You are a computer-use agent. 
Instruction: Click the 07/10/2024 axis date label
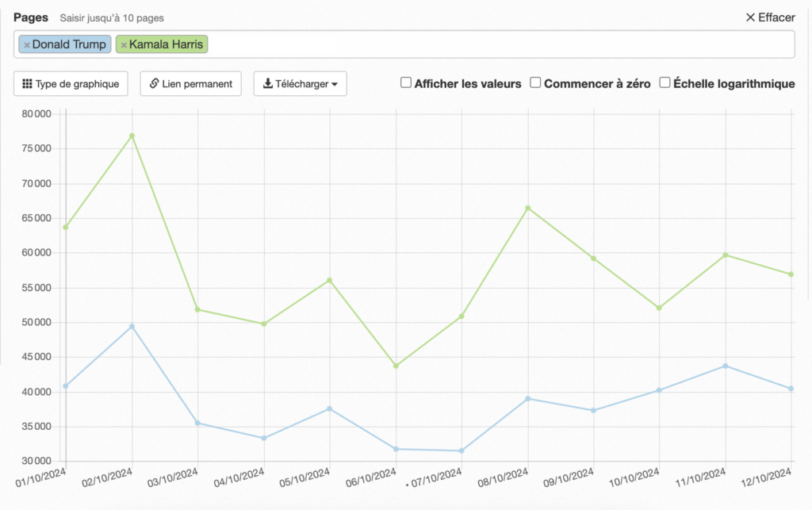436,477
